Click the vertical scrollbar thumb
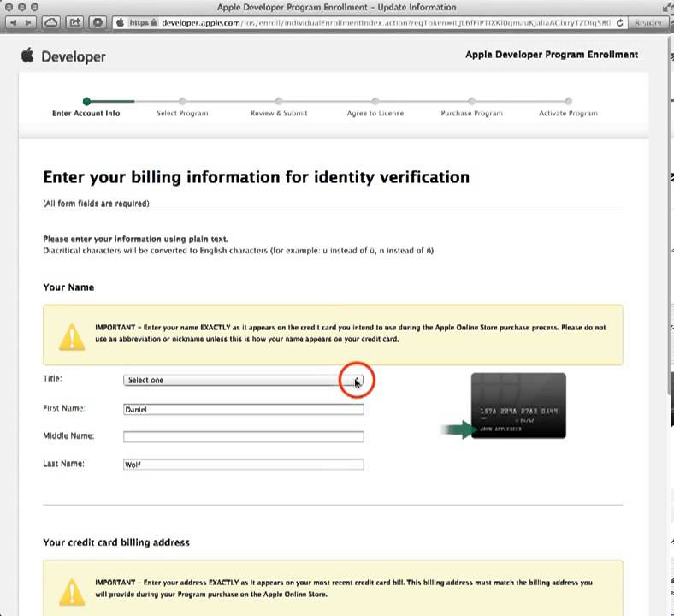 pyautogui.click(x=671, y=215)
